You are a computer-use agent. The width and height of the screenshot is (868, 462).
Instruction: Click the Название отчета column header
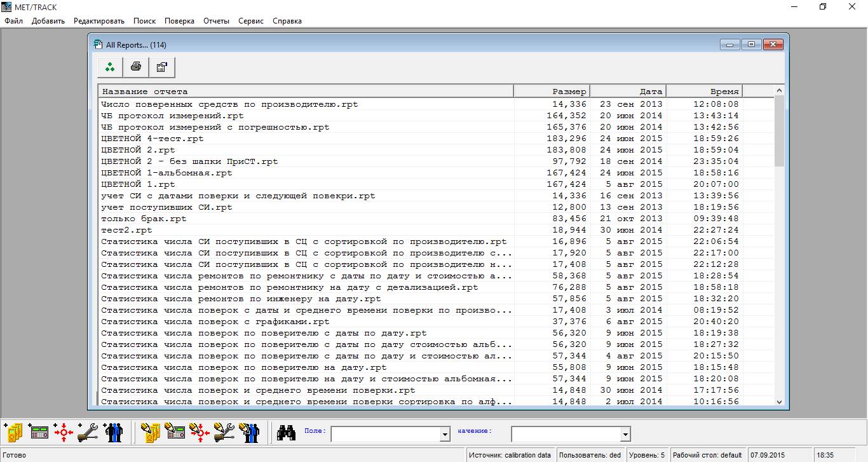305,91
